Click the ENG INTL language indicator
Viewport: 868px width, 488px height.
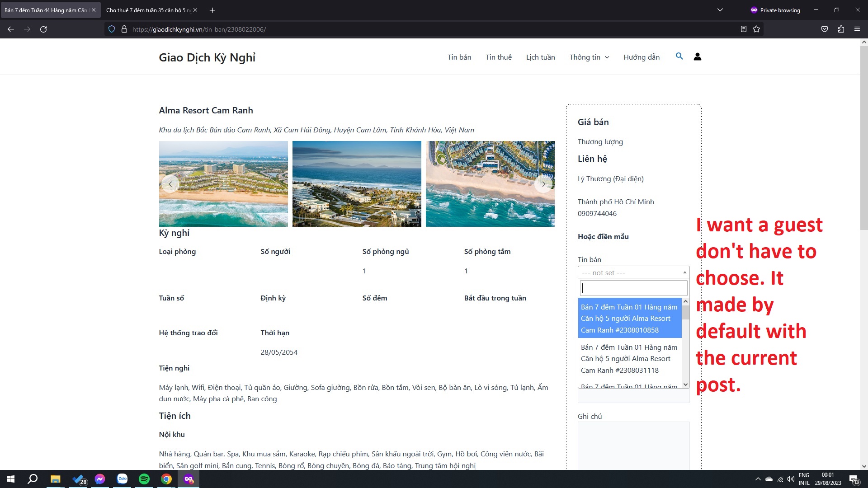[804, 479]
